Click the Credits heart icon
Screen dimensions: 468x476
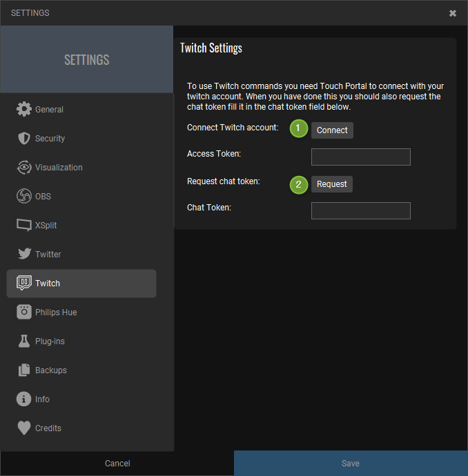pyautogui.click(x=24, y=428)
